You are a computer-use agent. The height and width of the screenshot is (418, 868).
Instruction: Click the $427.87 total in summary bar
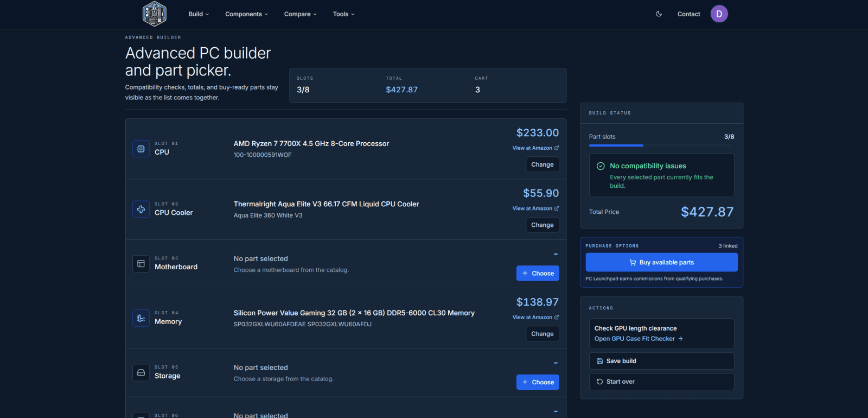click(402, 90)
